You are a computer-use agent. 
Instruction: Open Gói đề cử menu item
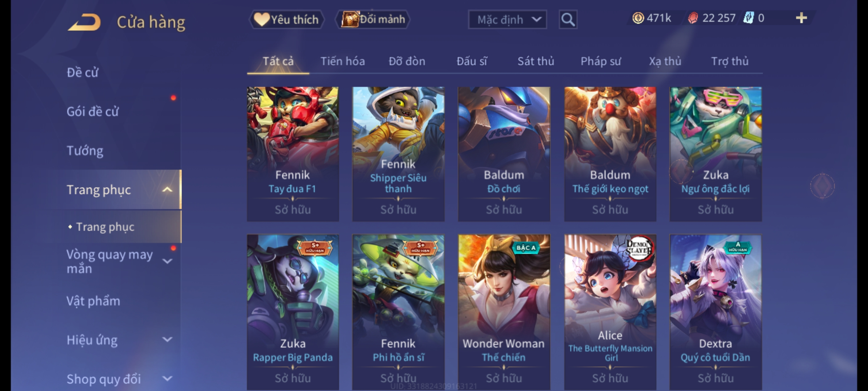pyautogui.click(x=93, y=111)
